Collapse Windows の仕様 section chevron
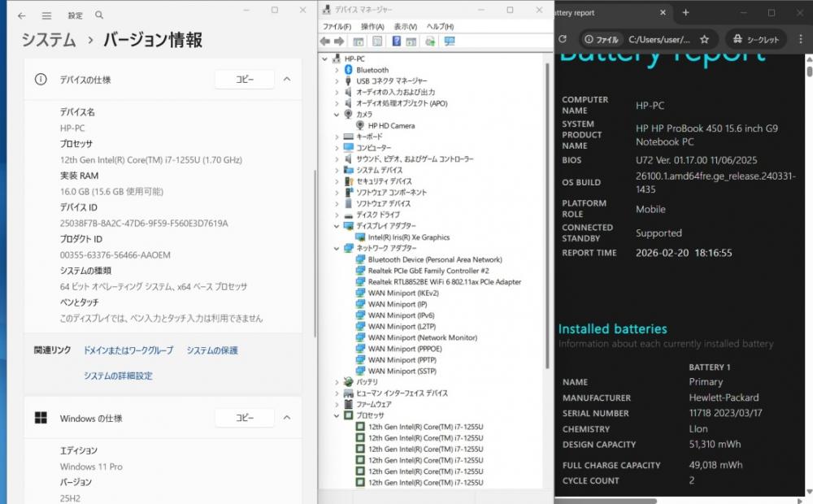This screenshot has height=504, width=813. [x=287, y=418]
